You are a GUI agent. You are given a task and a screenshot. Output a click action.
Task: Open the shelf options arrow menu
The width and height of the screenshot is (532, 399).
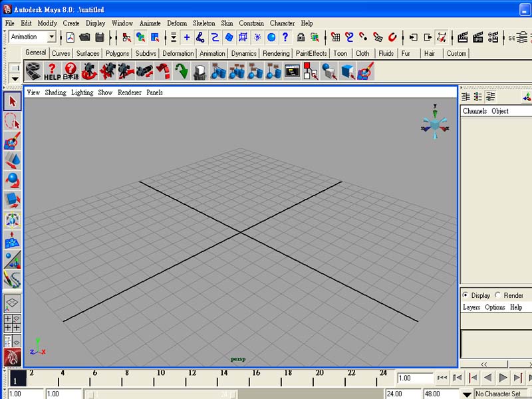pyautogui.click(x=15, y=78)
